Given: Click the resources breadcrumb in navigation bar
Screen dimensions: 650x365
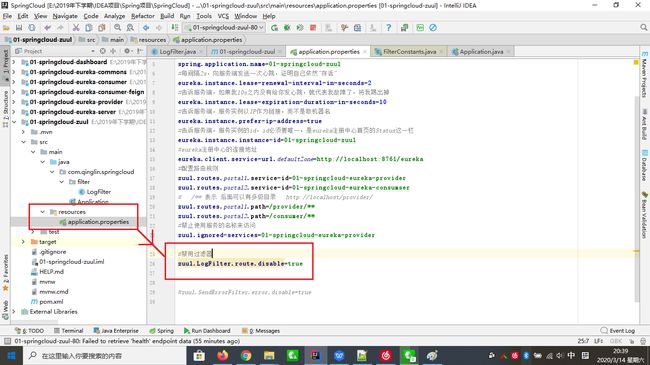Looking at the screenshot, I should [148, 40].
